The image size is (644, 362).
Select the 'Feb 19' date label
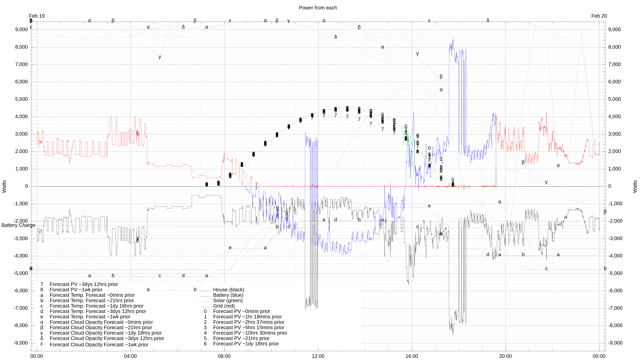pyautogui.click(x=37, y=16)
